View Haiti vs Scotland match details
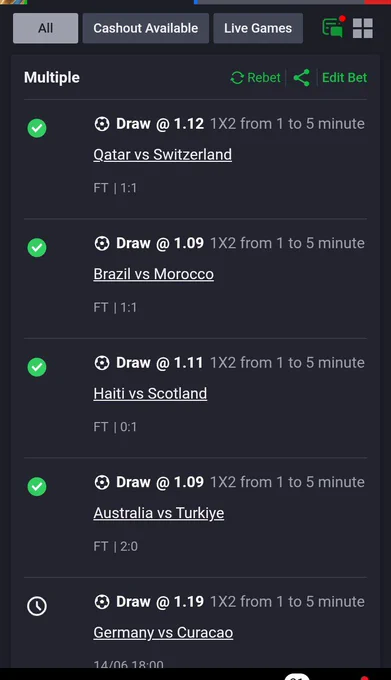The image size is (391, 680). (x=150, y=394)
